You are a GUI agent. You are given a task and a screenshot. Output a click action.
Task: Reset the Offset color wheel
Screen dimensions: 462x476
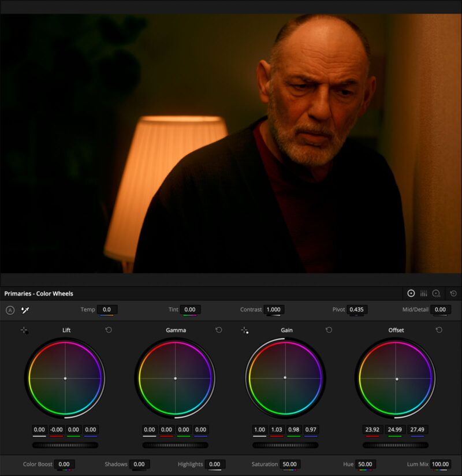(439, 330)
